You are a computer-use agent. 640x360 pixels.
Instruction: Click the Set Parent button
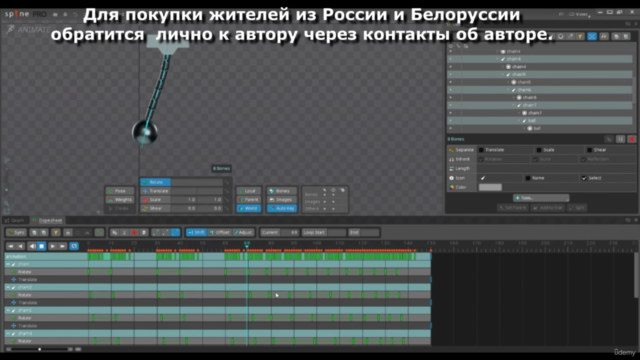pyautogui.click(x=513, y=208)
